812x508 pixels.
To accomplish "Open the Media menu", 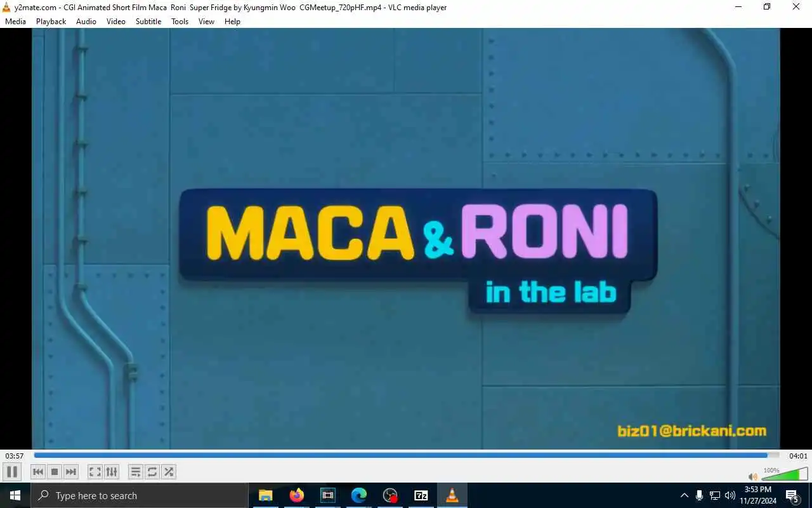I will point(15,22).
